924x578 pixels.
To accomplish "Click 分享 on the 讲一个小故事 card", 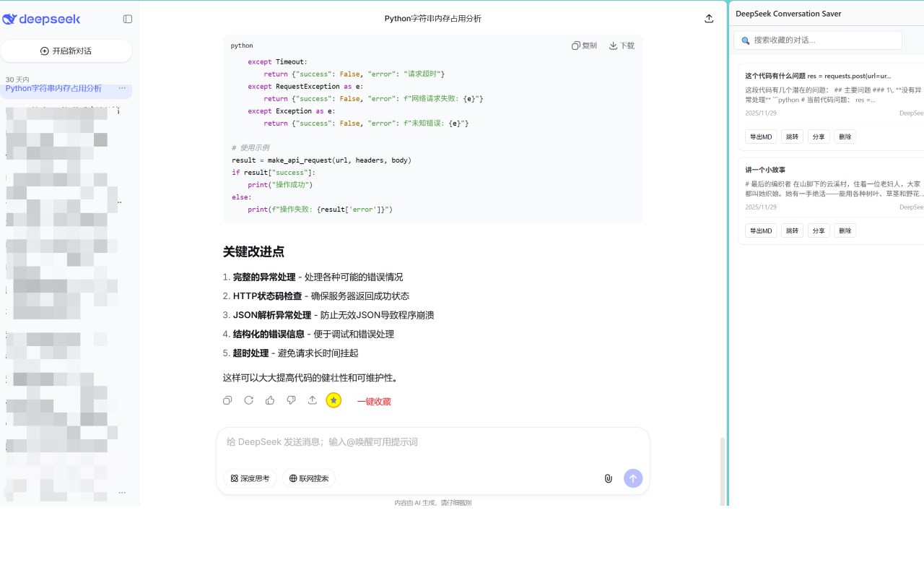I will tap(819, 230).
